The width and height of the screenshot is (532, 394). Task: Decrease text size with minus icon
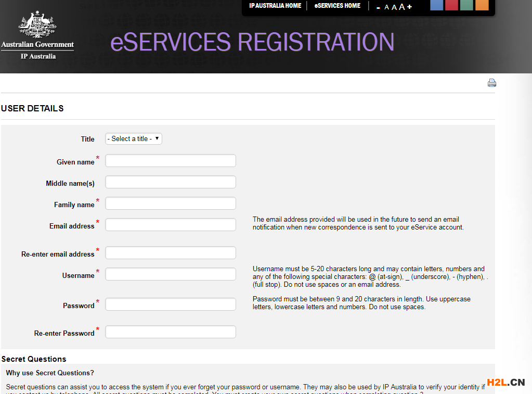(378, 7)
